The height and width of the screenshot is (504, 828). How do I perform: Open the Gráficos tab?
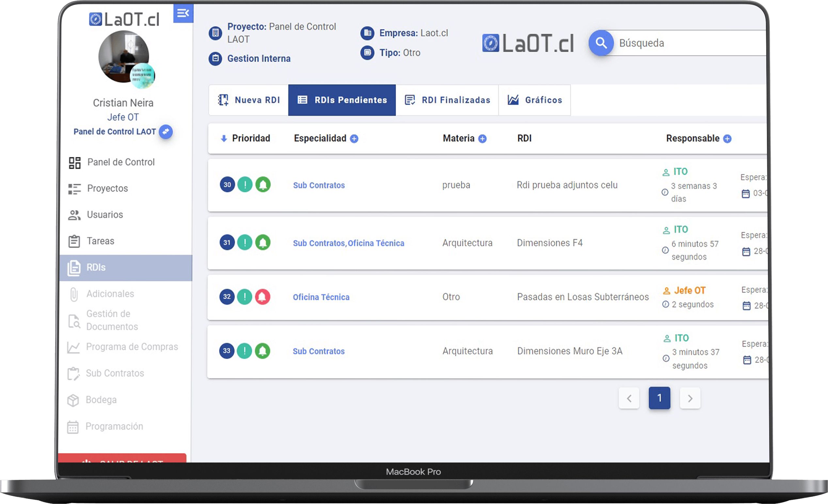pyautogui.click(x=534, y=100)
